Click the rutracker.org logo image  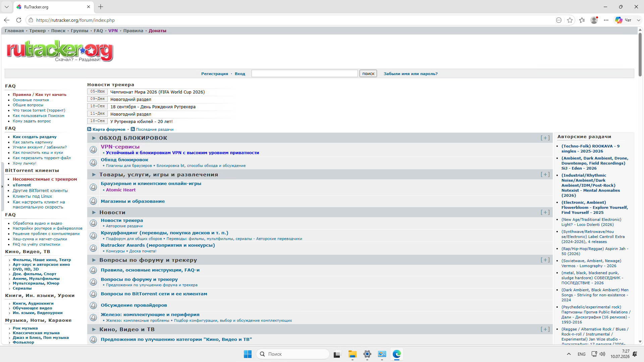(x=60, y=51)
